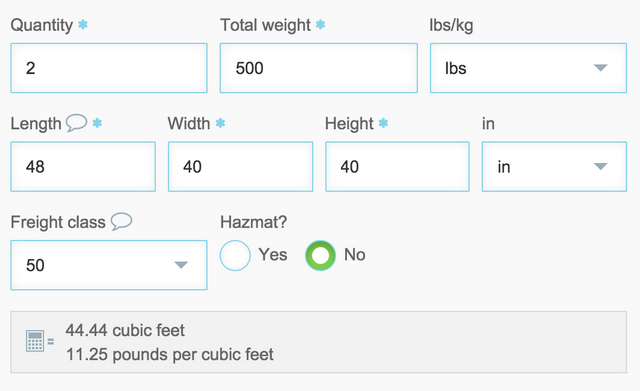Expand the Freight class 50 dropdown
640x391 pixels.
[109, 265]
